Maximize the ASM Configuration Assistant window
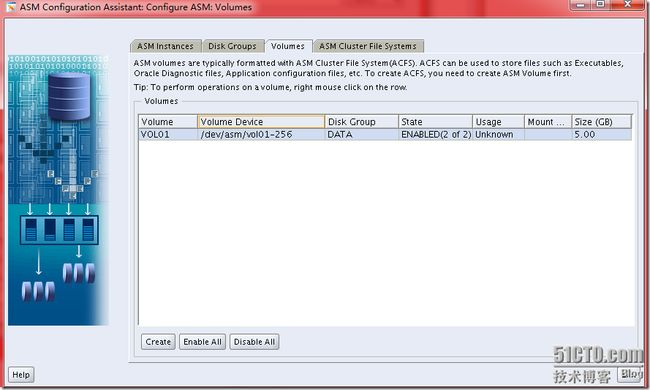Viewport: 650px width, 390px height. pos(600,5)
